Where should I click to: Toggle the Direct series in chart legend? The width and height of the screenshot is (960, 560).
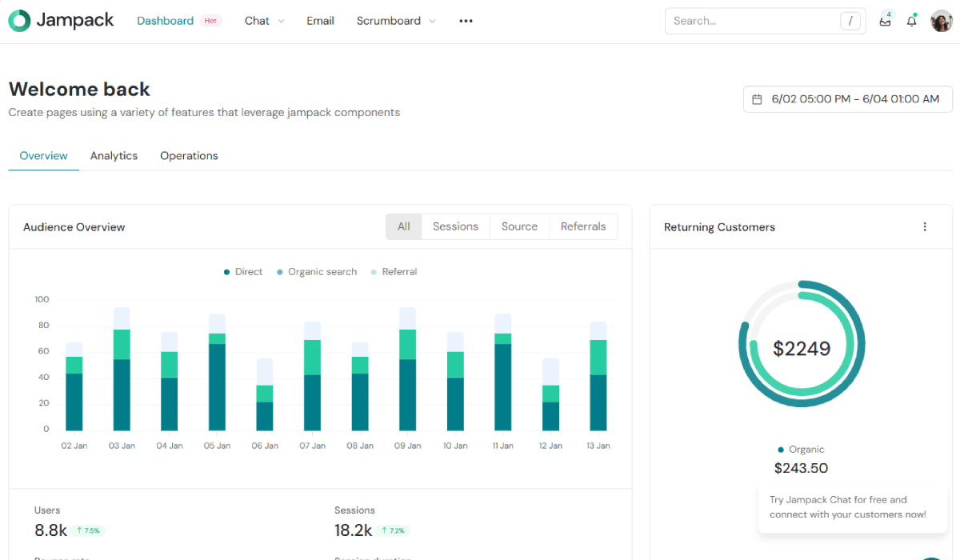pyautogui.click(x=243, y=272)
